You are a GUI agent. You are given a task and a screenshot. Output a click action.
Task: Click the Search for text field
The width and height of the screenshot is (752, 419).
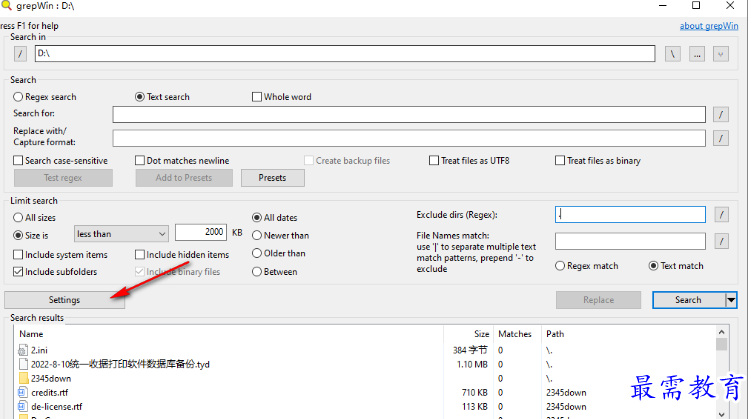(409, 115)
